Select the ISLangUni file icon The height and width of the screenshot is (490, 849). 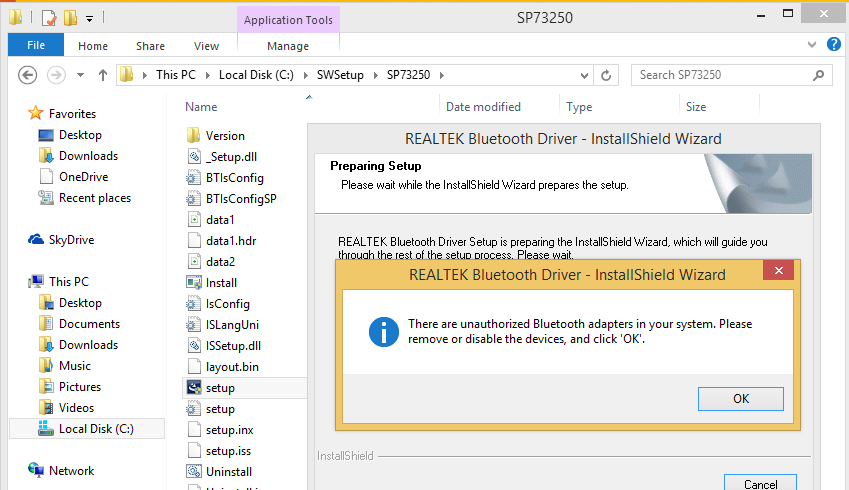coord(193,325)
